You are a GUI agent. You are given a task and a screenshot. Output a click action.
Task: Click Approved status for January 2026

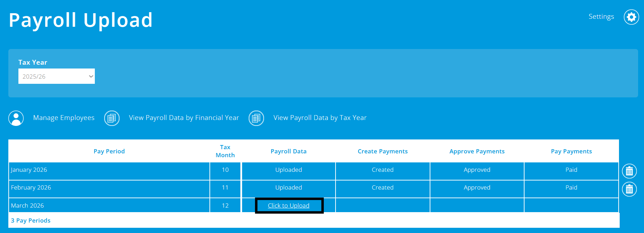tap(477, 170)
